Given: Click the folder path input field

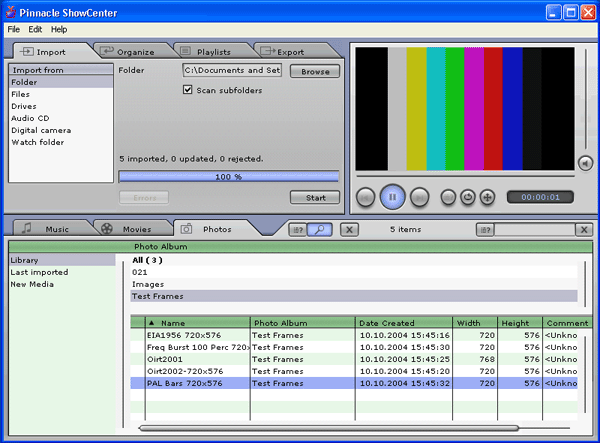Looking at the screenshot, I should click(232, 70).
